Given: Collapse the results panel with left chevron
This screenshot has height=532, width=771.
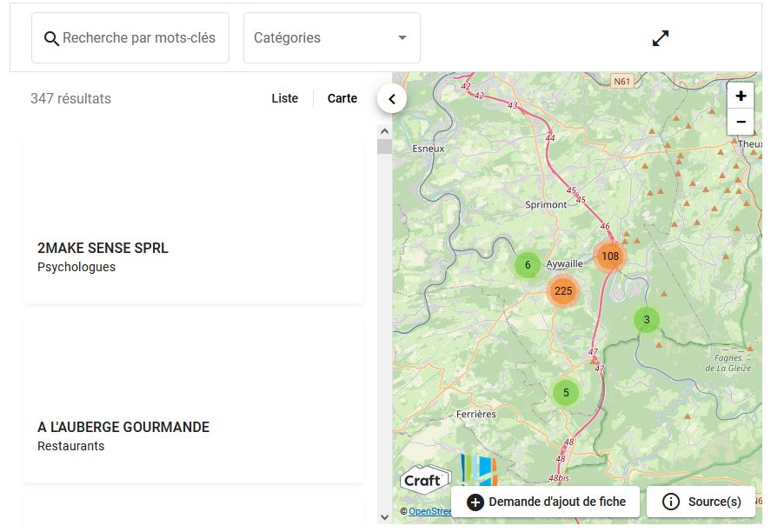Looking at the screenshot, I should click(x=392, y=99).
